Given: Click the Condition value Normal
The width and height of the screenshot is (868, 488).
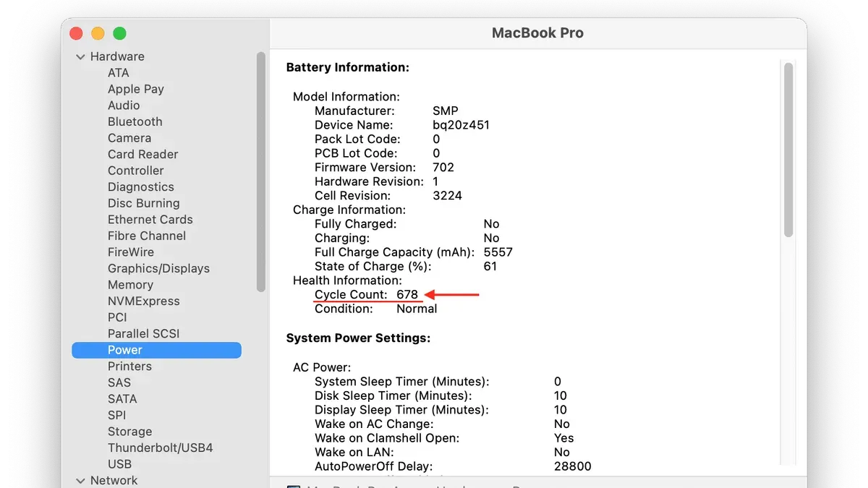Looking at the screenshot, I should (x=417, y=309).
